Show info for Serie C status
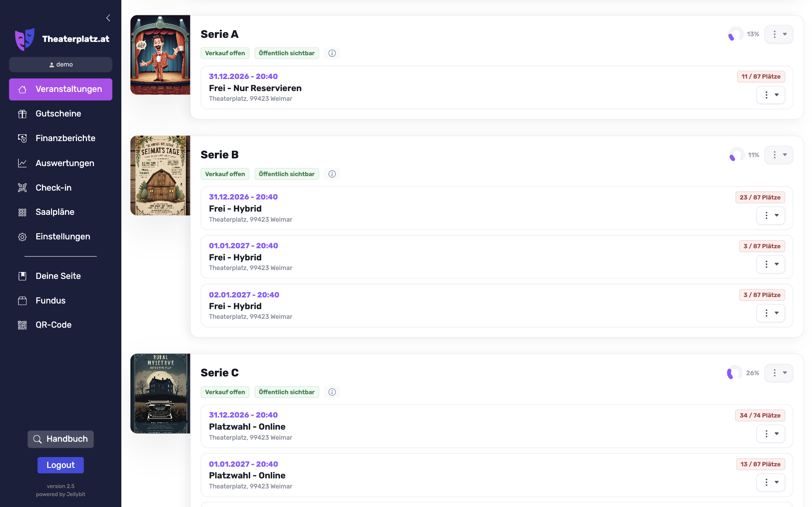Screen dimensions: 812x507 click(332, 392)
